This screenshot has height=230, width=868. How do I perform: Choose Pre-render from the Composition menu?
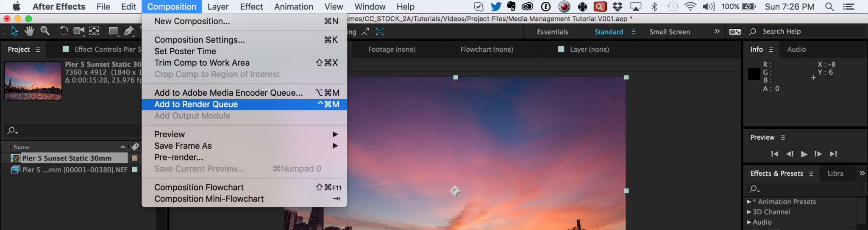[244, 157]
